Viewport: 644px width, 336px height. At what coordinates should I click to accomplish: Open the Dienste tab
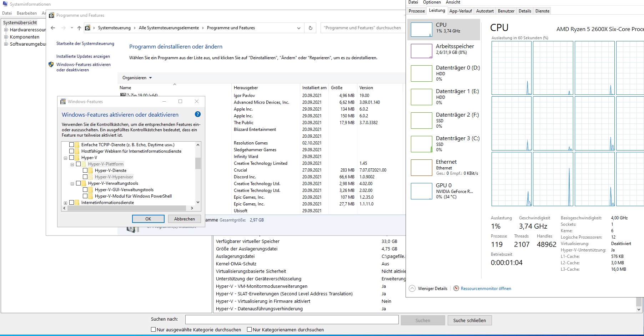coord(542,11)
